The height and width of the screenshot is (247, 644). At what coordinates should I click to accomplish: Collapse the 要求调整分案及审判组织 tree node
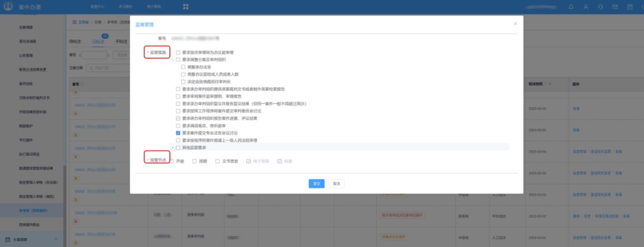pos(172,60)
